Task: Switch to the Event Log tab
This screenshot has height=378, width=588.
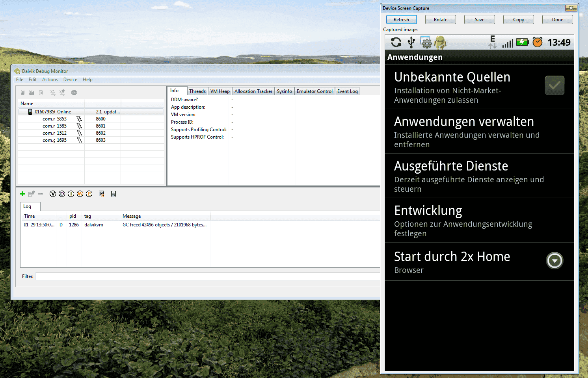Action: 347,91
